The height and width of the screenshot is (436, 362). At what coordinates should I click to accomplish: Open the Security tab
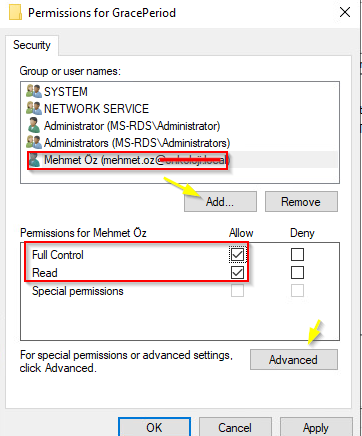pyautogui.click(x=32, y=45)
